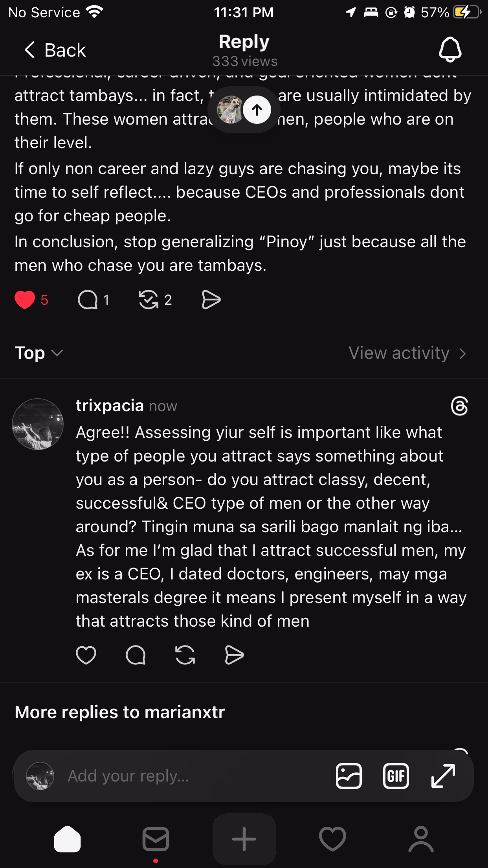The width and height of the screenshot is (488, 868).
Task: Open the messages inbox tab
Action: (x=156, y=839)
